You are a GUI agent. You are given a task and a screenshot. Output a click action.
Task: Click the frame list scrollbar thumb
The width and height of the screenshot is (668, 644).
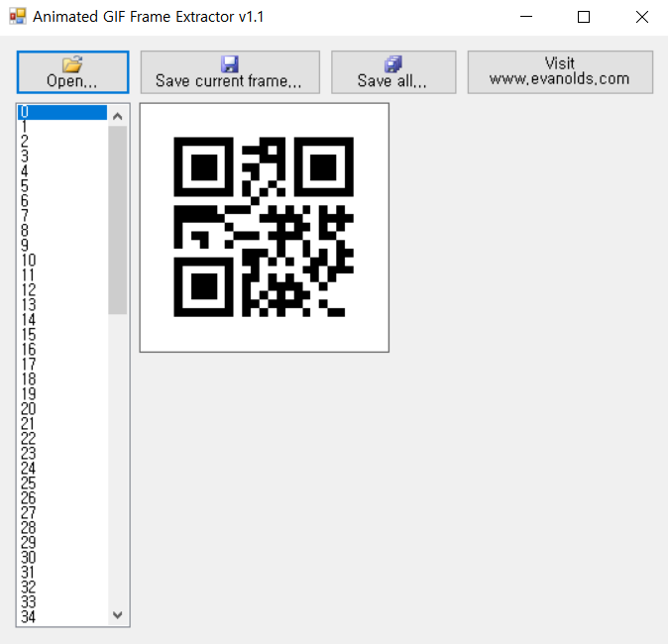point(118,220)
